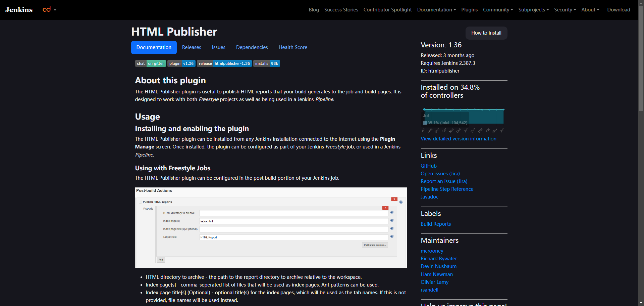Expand the Security dropdown menu
This screenshot has height=306, width=644.
pyautogui.click(x=565, y=10)
